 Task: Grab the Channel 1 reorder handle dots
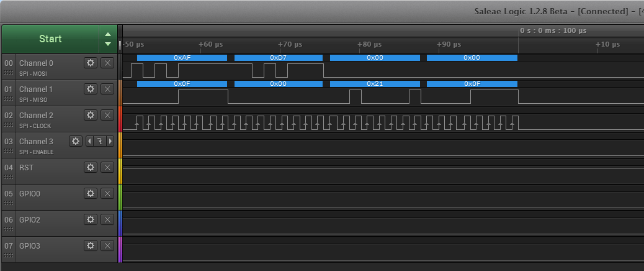point(8,99)
